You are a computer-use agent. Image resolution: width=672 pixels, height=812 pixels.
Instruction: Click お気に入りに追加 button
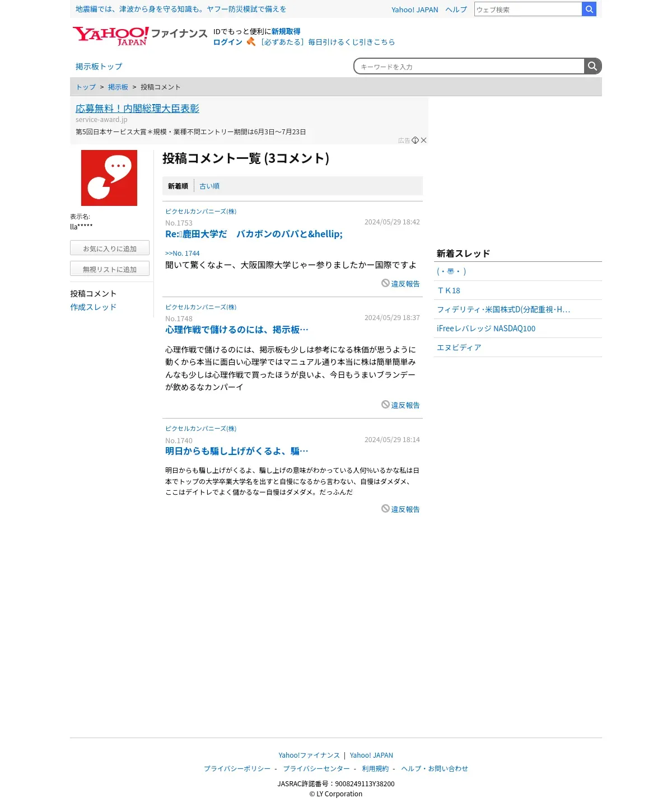110,248
